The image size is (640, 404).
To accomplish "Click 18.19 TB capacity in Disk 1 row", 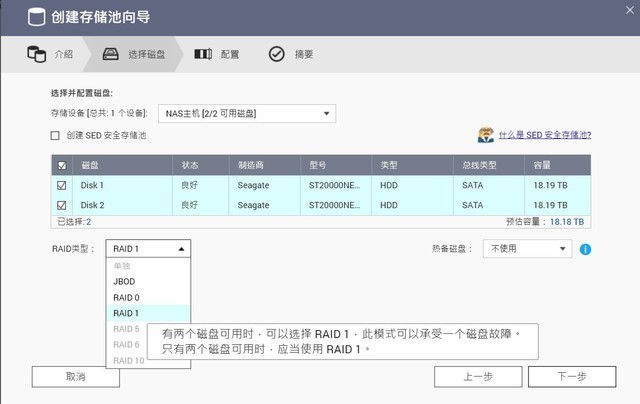I will (550, 185).
